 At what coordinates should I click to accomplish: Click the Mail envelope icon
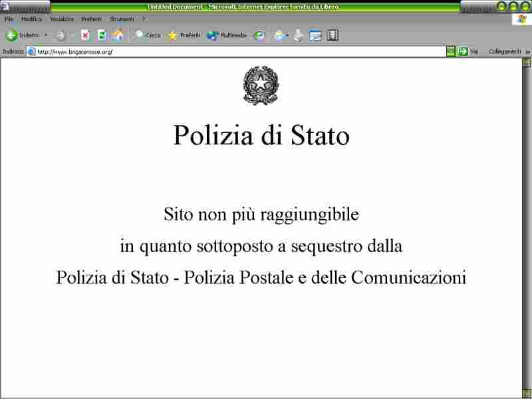point(279,35)
